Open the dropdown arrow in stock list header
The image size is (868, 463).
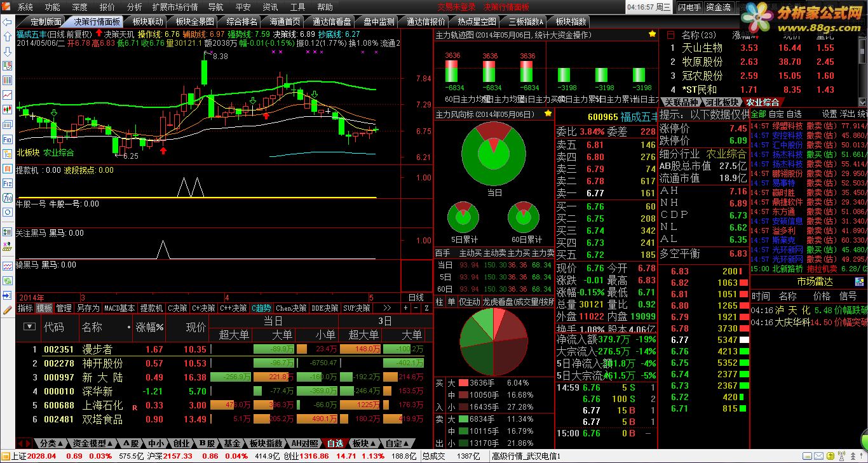29,326
